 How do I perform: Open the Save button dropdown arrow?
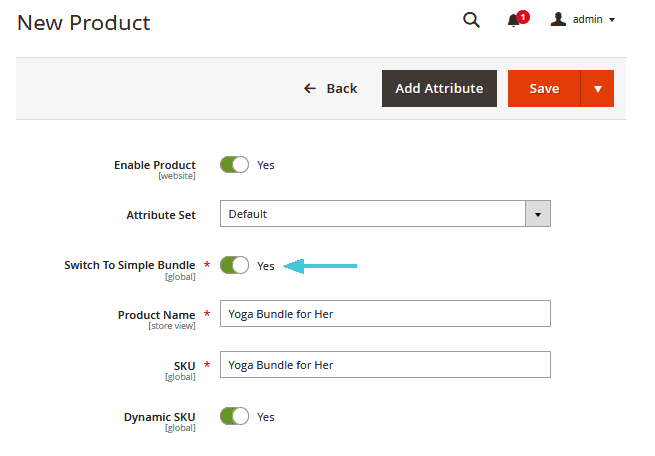[x=597, y=88]
